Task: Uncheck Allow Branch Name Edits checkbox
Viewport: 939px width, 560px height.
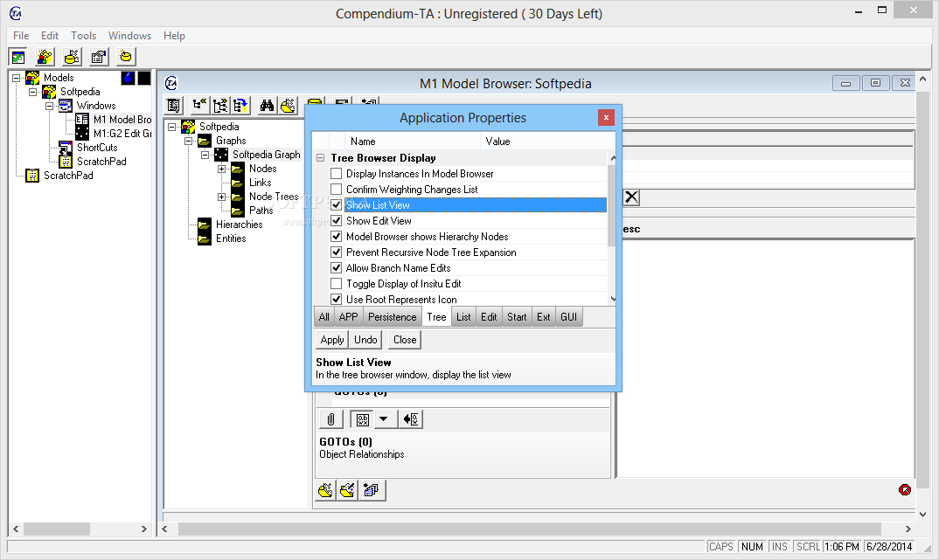Action: tap(337, 268)
